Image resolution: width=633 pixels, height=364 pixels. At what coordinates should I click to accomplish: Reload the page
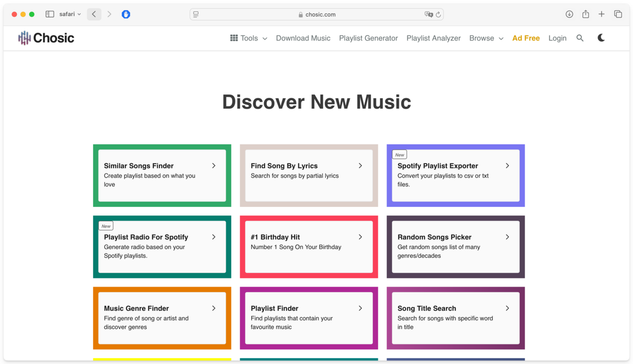[438, 15]
